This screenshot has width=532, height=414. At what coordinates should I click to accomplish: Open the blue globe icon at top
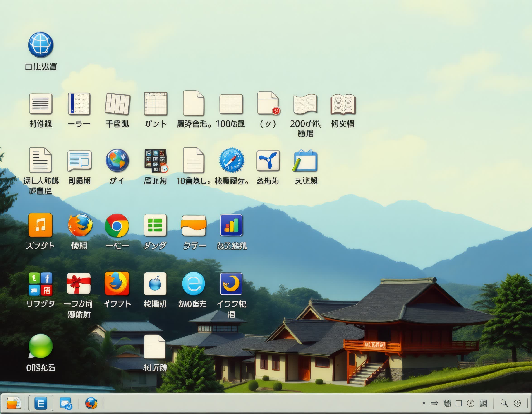pyautogui.click(x=41, y=45)
